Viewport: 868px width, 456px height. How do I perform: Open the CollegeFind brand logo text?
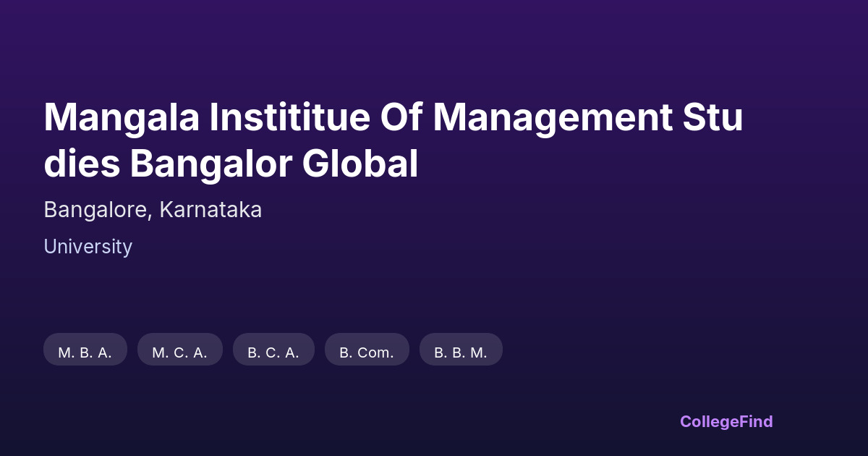[726, 421]
